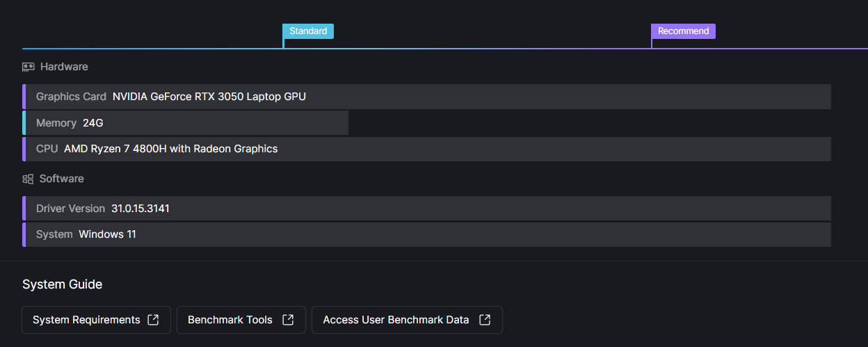
Task: Click the performance scale line between markers
Action: (x=466, y=49)
